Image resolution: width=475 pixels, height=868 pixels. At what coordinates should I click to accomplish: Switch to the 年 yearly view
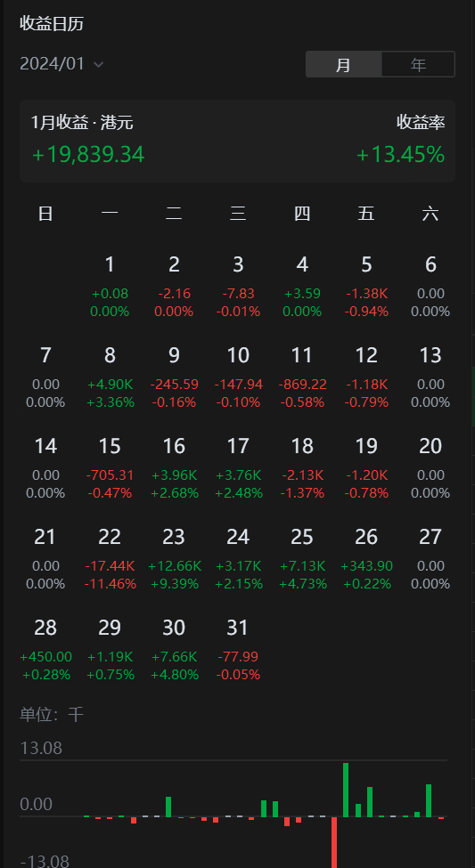click(x=418, y=64)
